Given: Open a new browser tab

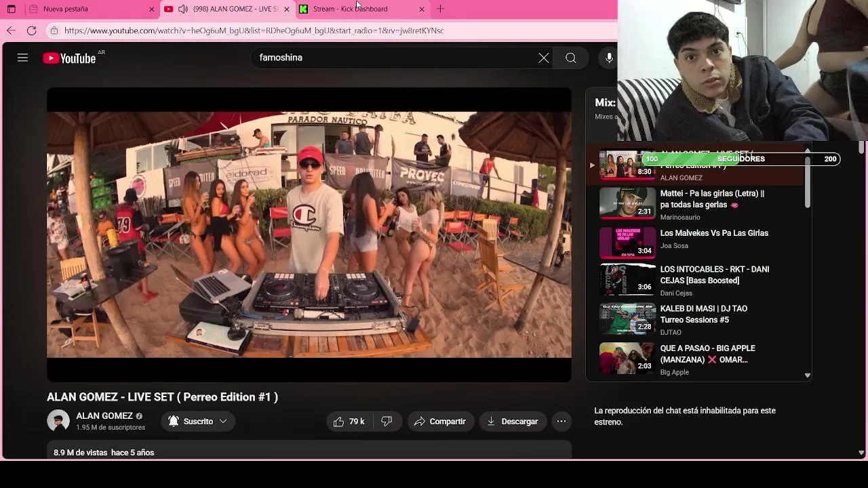Looking at the screenshot, I should point(441,9).
